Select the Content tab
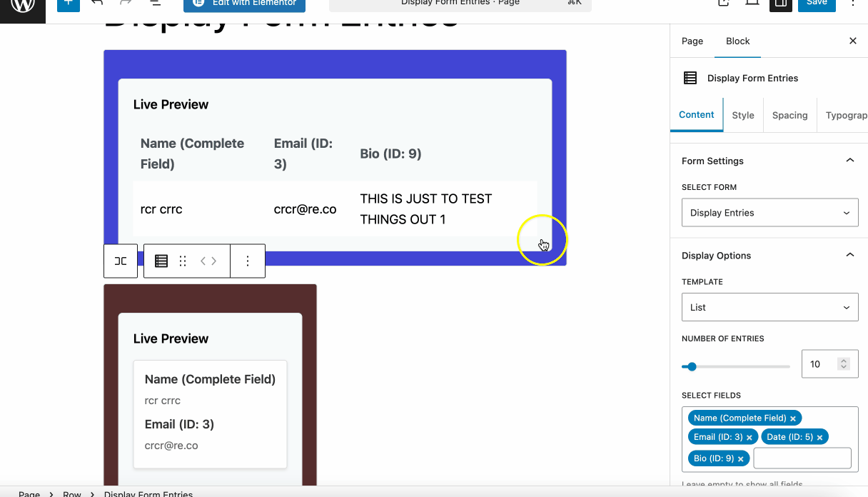The height and width of the screenshot is (497, 868). point(697,115)
